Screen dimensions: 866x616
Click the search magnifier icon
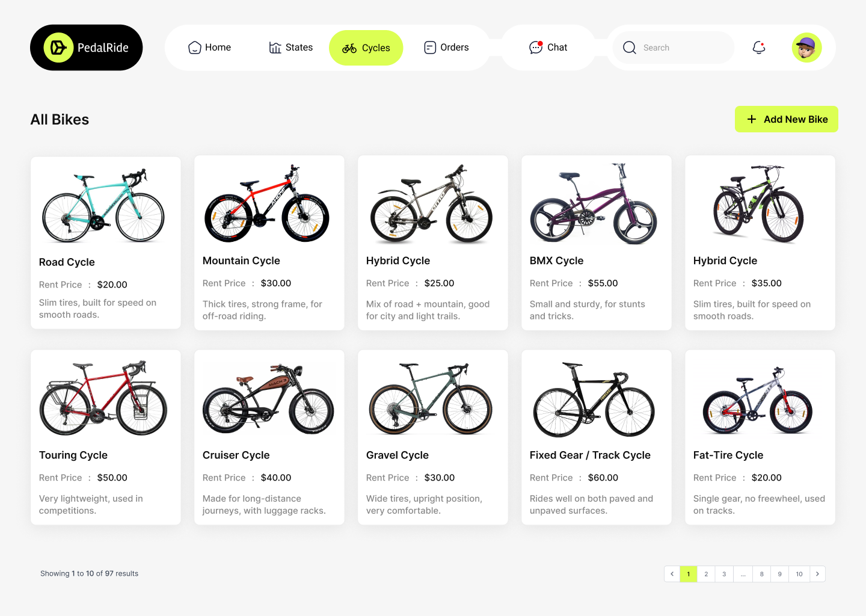click(630, 48)
